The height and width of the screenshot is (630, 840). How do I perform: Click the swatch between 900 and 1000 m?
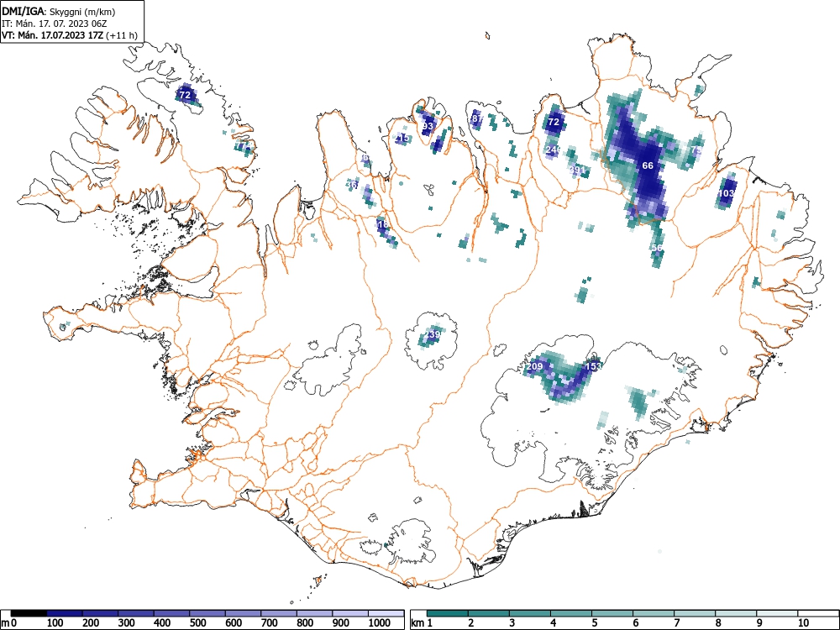pos(351,613)
